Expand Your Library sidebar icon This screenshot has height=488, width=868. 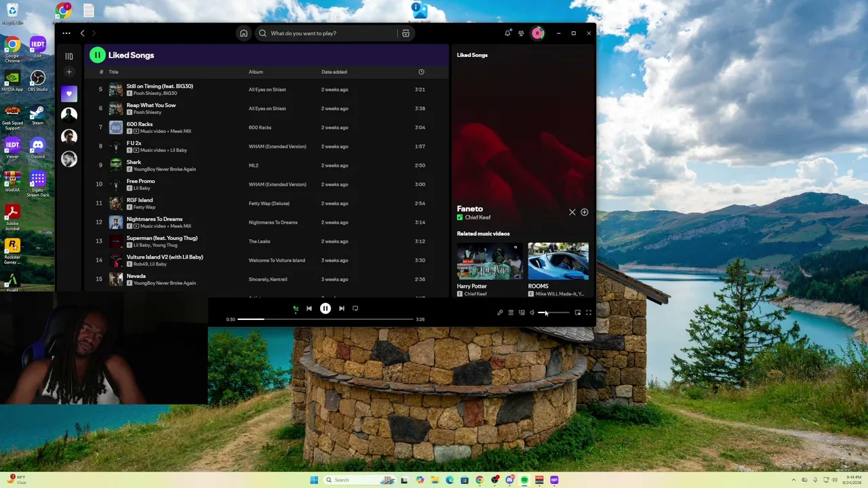(69, 56)
